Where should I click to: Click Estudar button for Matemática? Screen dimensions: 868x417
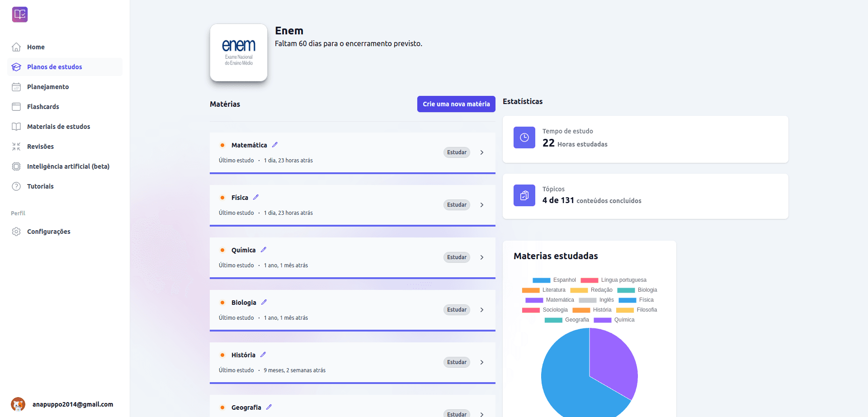[457, 152]
